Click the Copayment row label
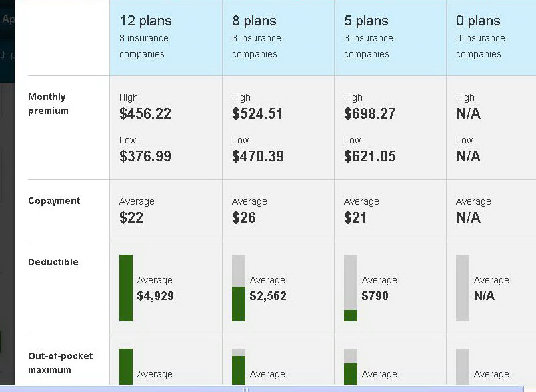The image size is (536, 392). coord(54,201)
